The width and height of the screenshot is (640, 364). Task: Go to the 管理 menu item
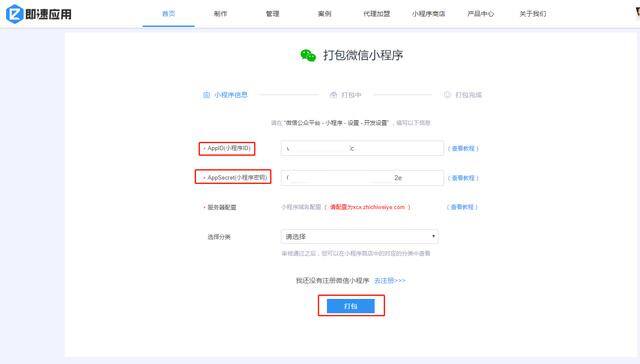point(273,13)
